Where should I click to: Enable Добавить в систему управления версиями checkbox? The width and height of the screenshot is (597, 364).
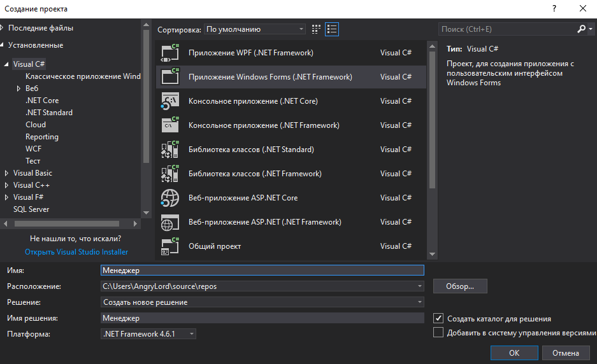[x=438, y=332]
